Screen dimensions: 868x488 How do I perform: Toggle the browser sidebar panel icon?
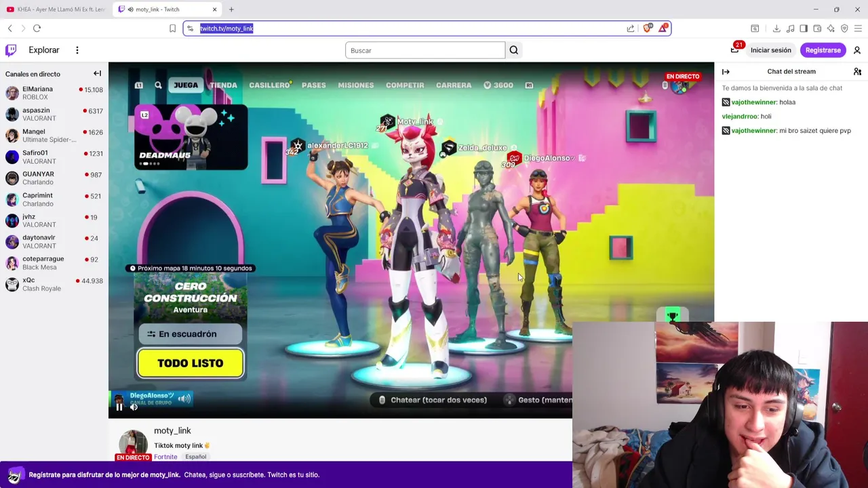click(x=804, y=28)
